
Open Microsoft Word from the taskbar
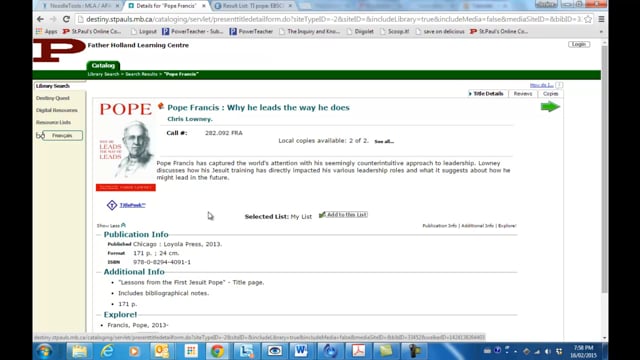[301, 351]
